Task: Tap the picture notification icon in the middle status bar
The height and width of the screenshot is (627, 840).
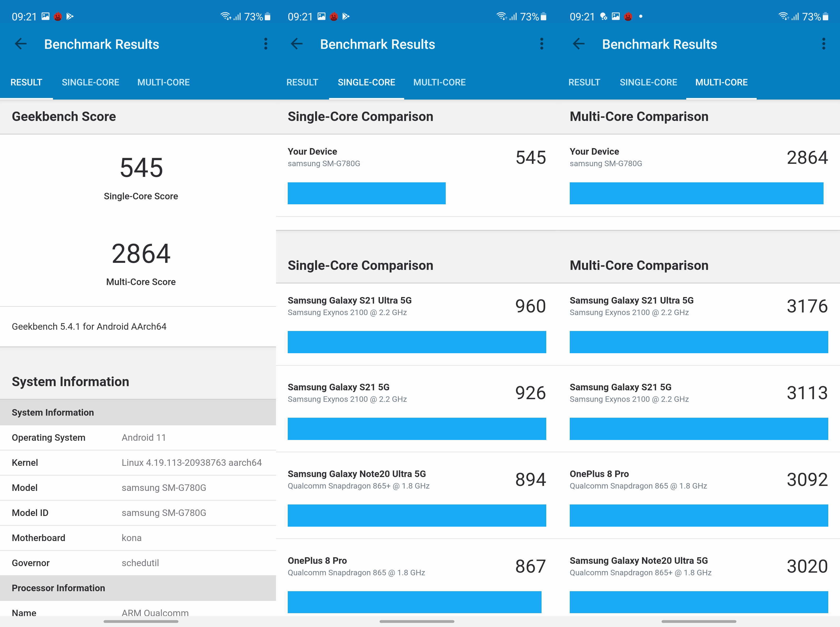Action: [322, 16]
